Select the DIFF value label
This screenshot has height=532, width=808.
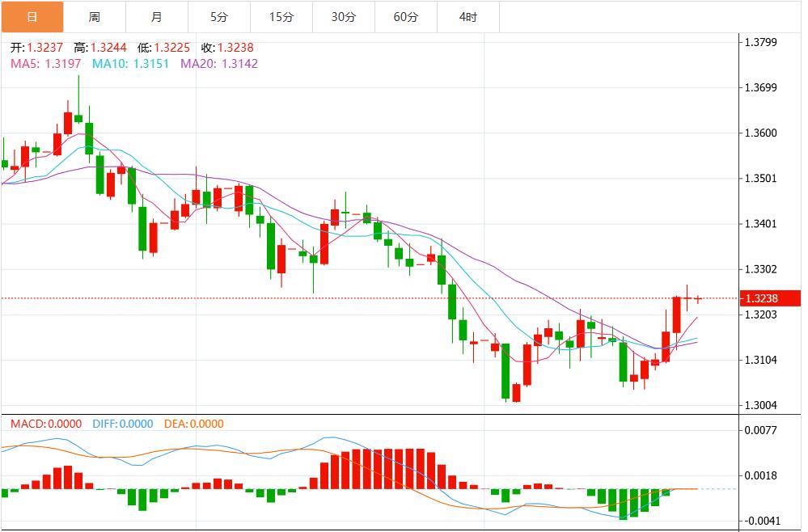(x=123, y=424)
